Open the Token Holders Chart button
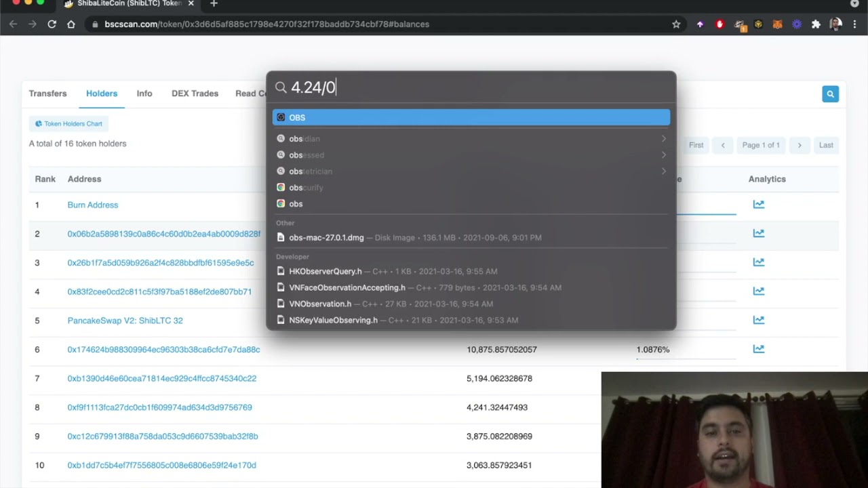This screenshot has height=488, width=868. coord(68,124)
